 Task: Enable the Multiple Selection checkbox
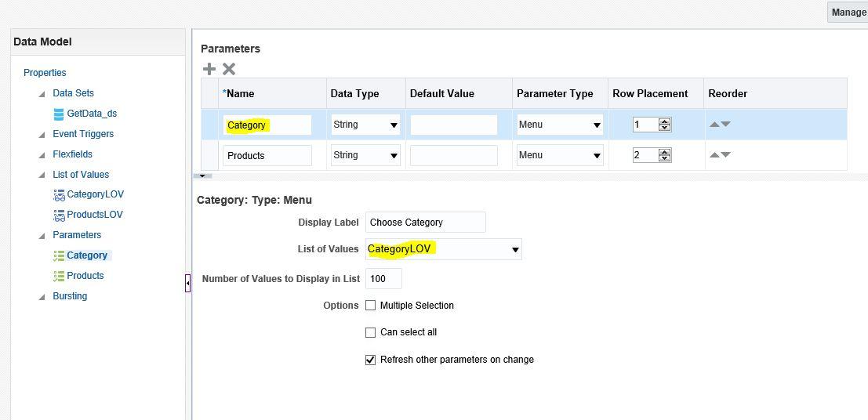click(370, 306)
